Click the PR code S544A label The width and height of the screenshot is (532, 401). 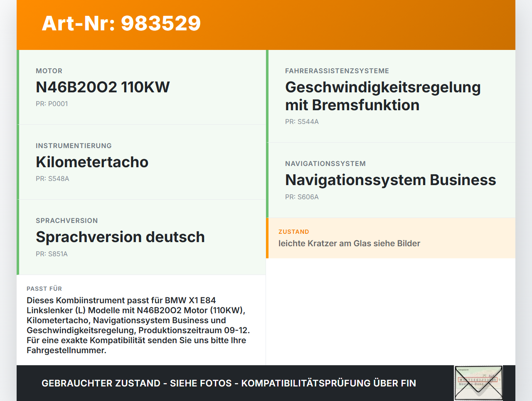coord(302,122)
